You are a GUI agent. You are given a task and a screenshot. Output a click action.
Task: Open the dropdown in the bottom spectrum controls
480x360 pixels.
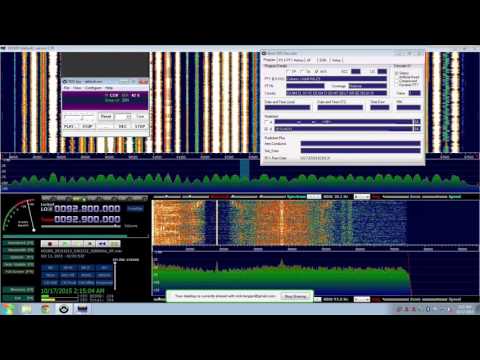coord(362,299)
